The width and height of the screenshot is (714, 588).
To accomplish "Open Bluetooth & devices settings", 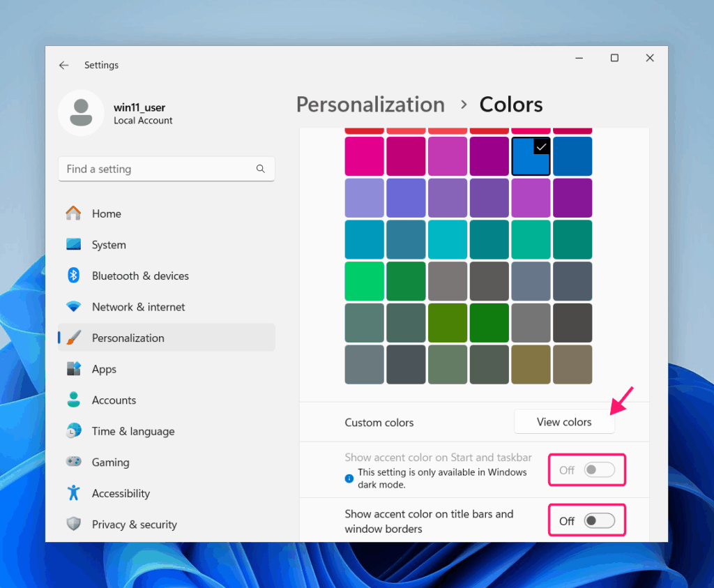I will click(167, 276).
